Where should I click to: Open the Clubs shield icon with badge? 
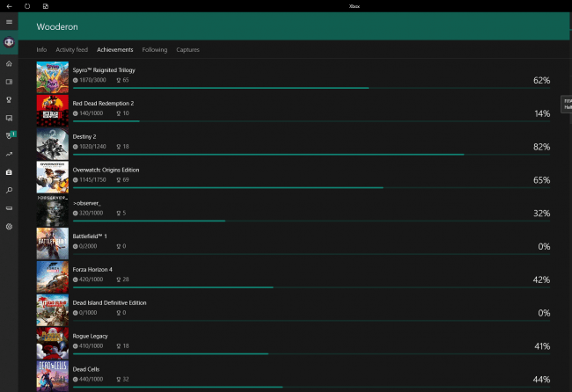pos(10,135)
